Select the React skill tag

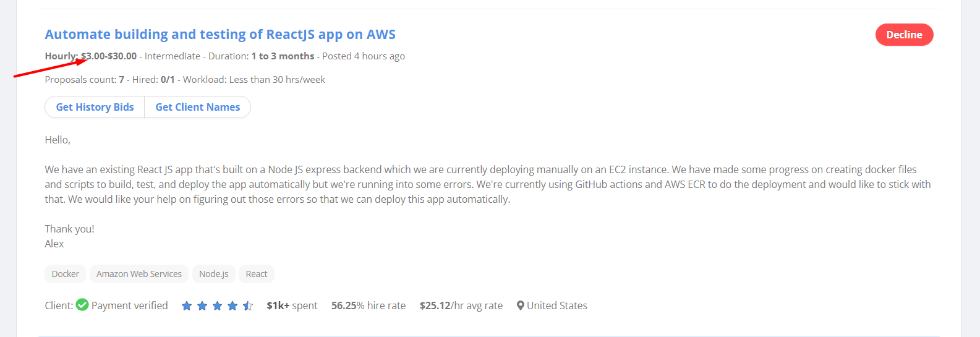tap(257, 274)
